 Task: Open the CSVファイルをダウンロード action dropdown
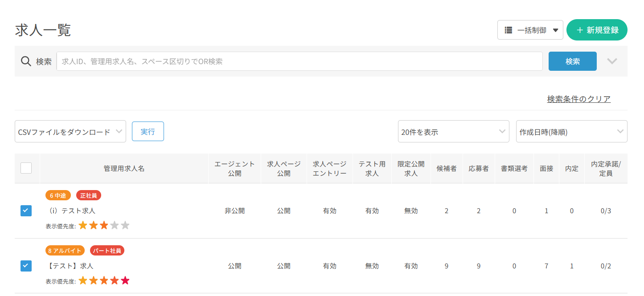pyautogui.click(x=70, y=132)
